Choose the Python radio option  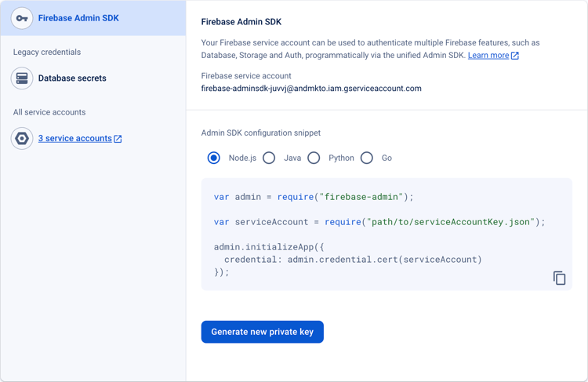pos(314,158)
